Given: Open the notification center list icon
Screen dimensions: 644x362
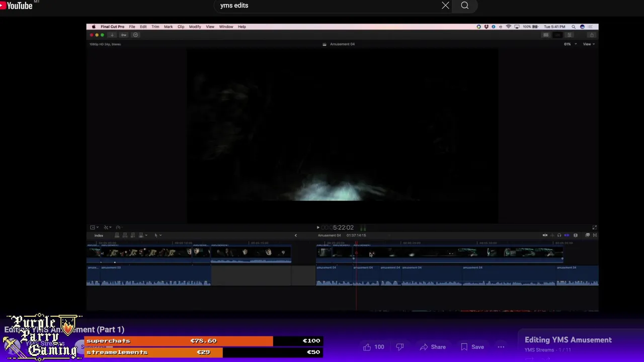Looking at the screenshot, I should pos(591,27).
